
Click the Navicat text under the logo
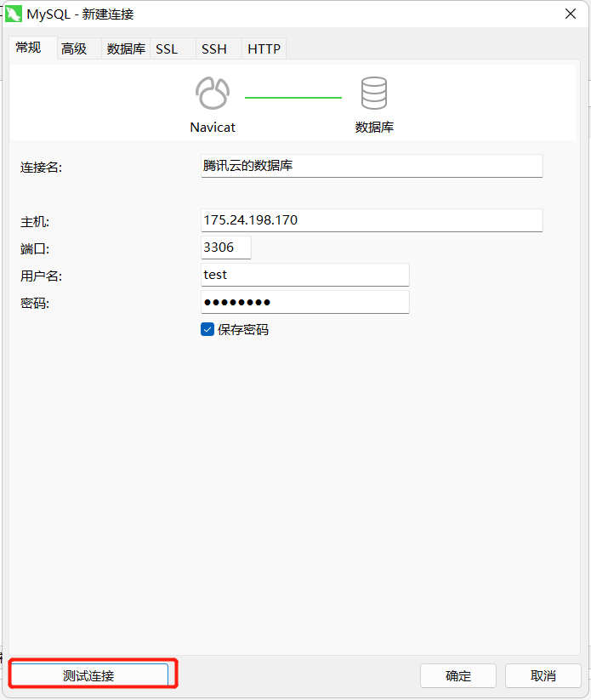coord(213,128)
